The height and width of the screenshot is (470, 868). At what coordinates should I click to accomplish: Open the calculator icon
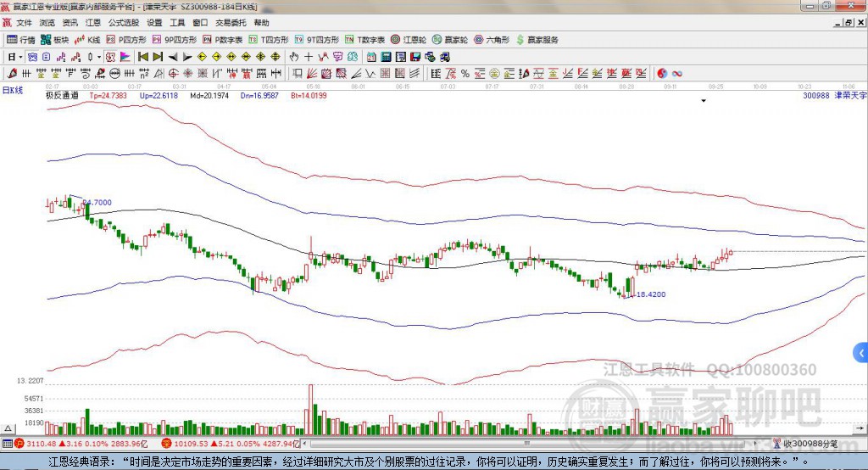click(386, 57)
